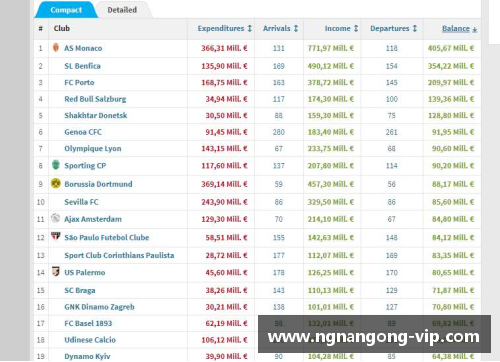Open the Ajax Amsterdam link
The image size is (500, 362).
click(x=93, y=219)
